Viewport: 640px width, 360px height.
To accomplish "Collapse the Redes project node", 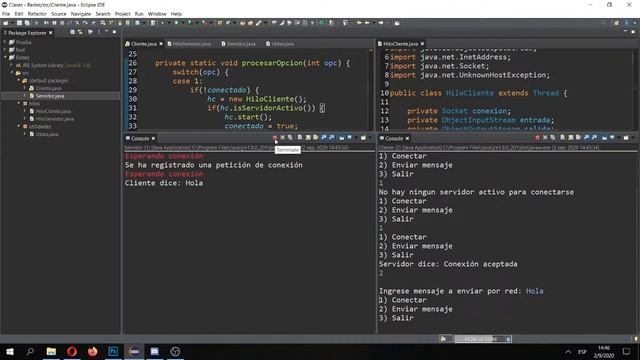I will pos(5,58).
